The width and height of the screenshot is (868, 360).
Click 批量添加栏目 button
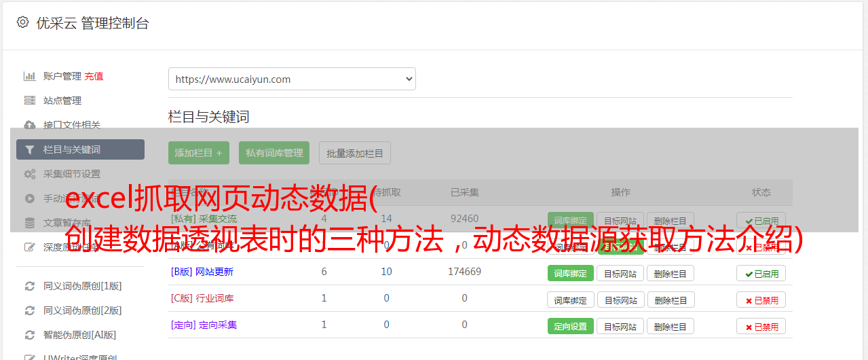pos(355,153)
